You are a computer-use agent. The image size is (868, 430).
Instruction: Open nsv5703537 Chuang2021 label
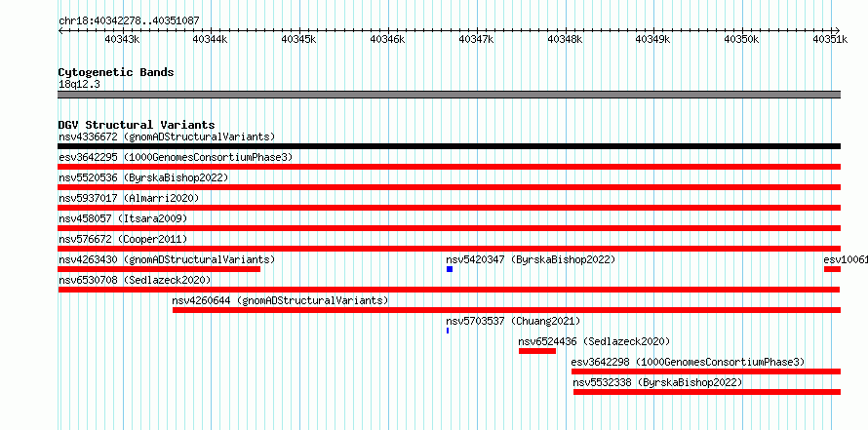(x=513, y=321)
